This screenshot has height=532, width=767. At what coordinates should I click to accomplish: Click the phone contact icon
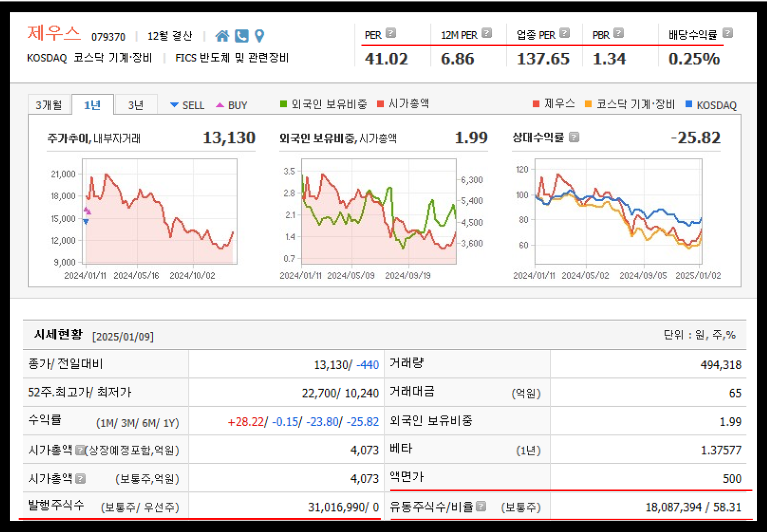(x=241, y=36)
